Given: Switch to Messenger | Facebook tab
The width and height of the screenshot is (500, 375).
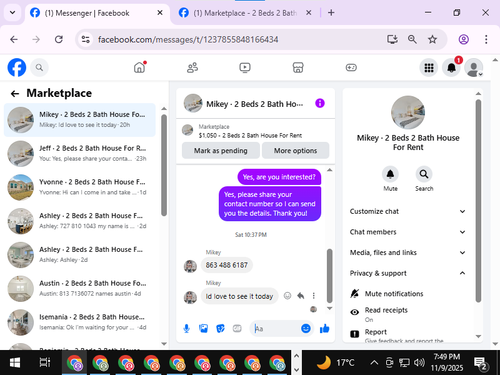Looking at the screenshot, I should 87,13.
